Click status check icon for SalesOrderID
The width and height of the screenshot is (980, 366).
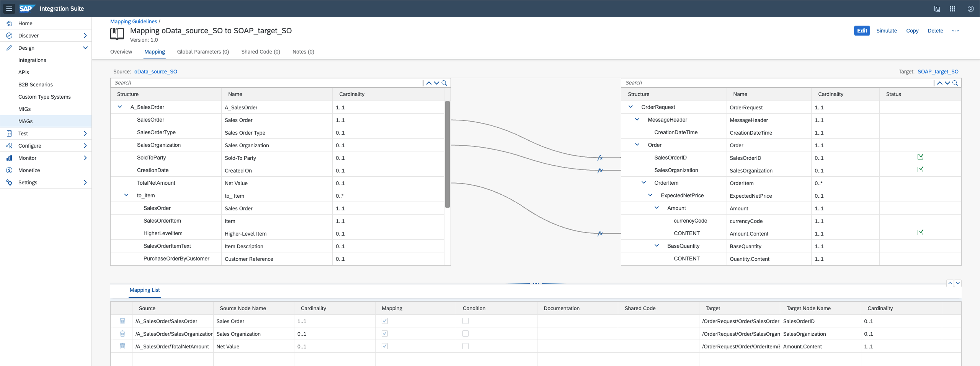(920, 157)
